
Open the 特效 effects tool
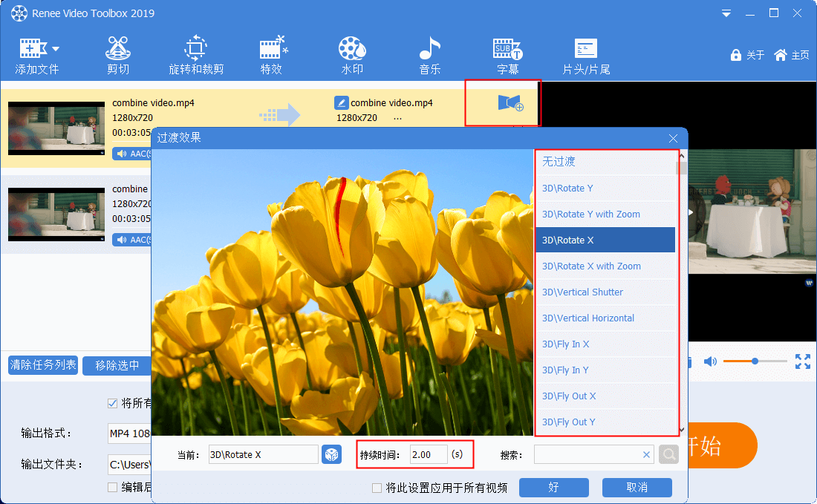tap(272, 56)
